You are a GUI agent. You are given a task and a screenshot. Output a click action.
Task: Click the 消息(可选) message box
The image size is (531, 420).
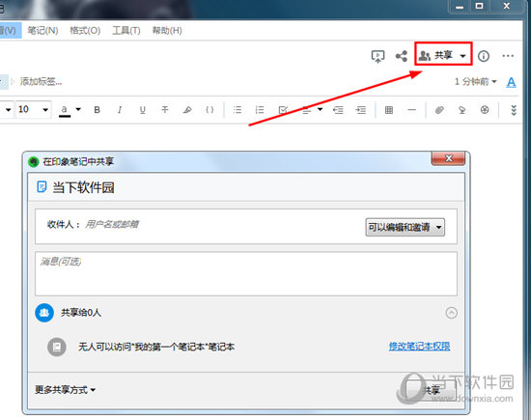[246, 273]
